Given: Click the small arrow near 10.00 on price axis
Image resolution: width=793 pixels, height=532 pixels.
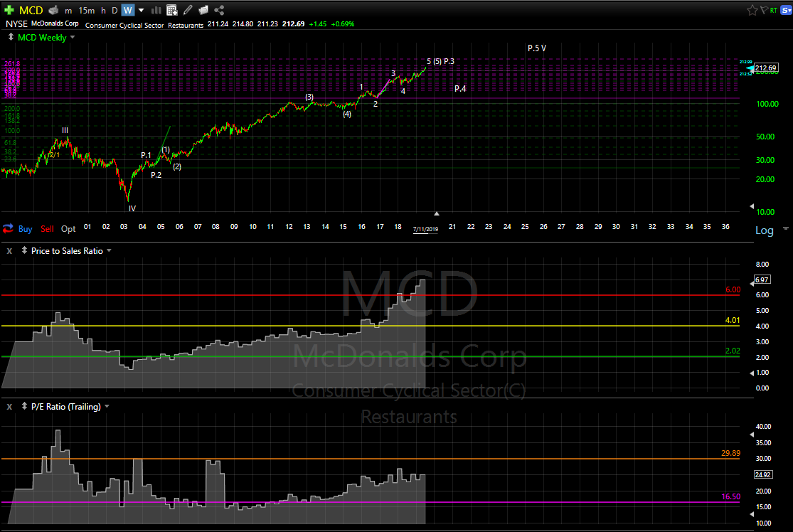Looking at the screenshot, I should (752, 206).
